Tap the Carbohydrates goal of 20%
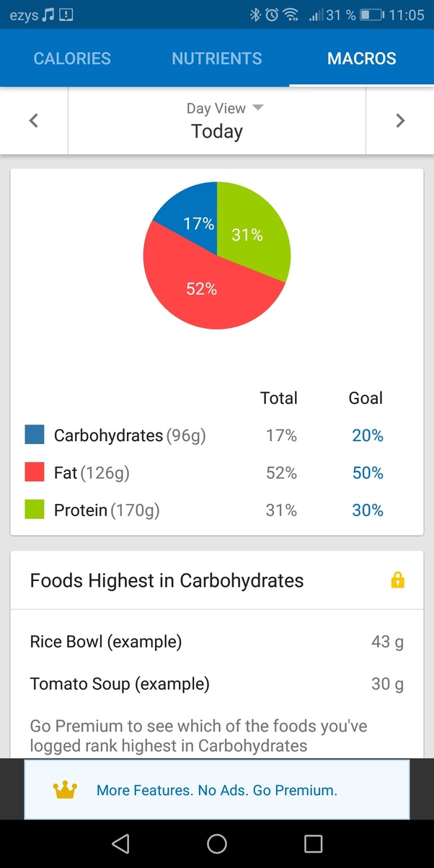The width and height of the screenshot is (434, 868). pyautogui.click(x=368, y=435)
